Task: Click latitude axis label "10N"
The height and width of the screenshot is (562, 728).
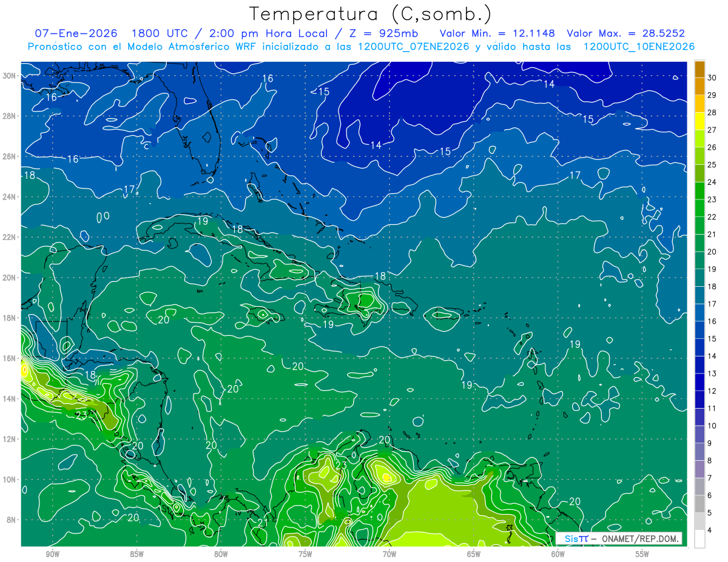Action: [x=9, y=479]
